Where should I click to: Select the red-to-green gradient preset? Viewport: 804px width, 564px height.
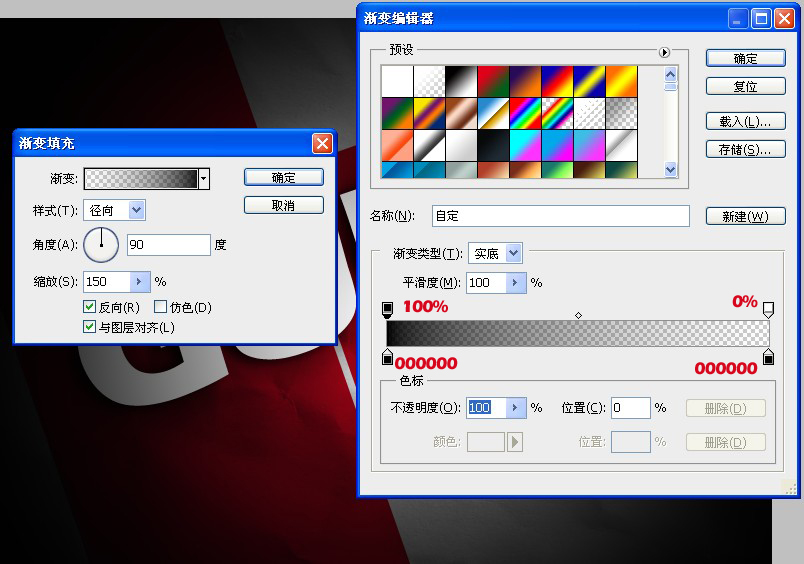493,82
